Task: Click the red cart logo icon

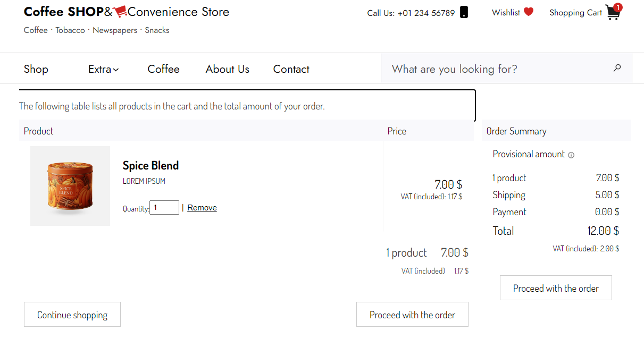Action: coord(120,11)
